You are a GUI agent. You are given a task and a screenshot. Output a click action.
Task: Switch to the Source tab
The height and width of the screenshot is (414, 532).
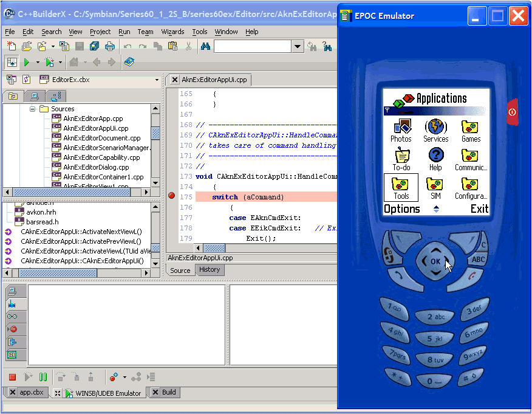180,271
